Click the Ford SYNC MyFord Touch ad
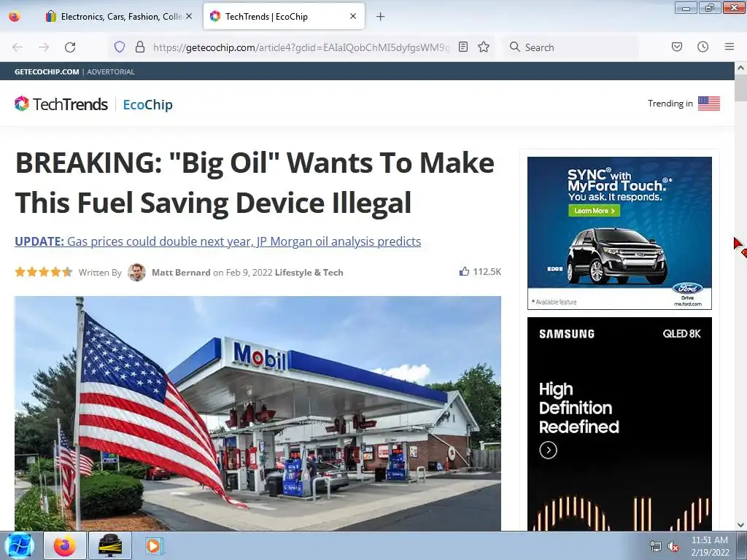Screen dimensions: 747x560 click(x=619, y=233)
